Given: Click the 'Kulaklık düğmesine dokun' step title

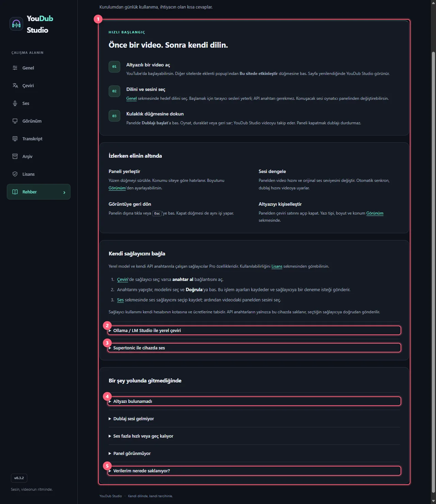Looking at the screenshot, I should (x=155, y=114).
